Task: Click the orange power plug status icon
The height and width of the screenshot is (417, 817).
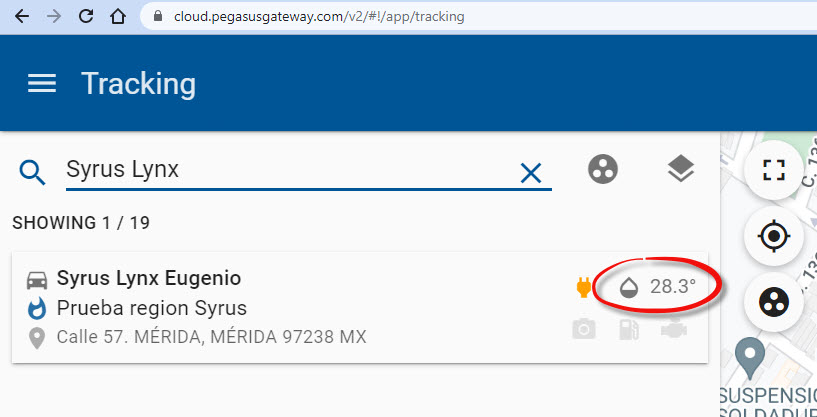Action: click(x=584, y=289)
